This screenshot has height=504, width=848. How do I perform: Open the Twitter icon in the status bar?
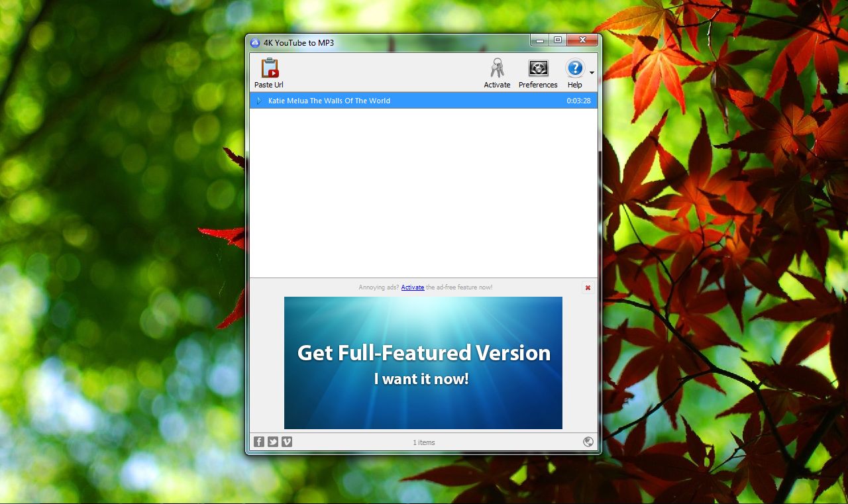(273, 442)
